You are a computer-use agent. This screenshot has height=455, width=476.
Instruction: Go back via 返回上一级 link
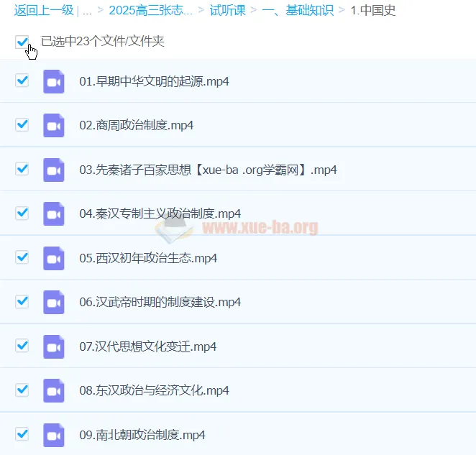pyautogui.click(x=44, y=11)
